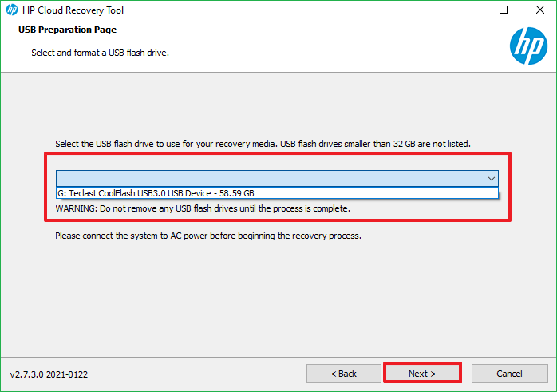Click the version text v2.7.3.0 2021-0122
557x392 pixels.
49,374
